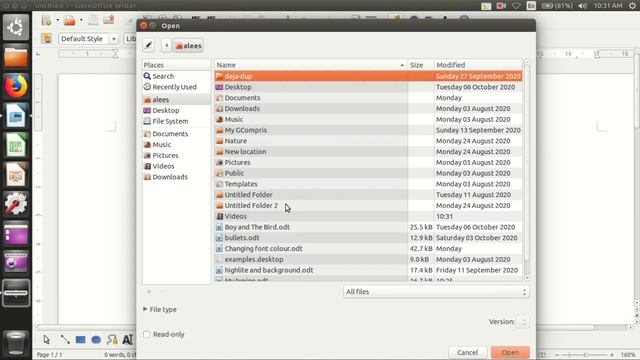Select the Desktop folder in file list

pyautogui.click(x=368, y=87)
